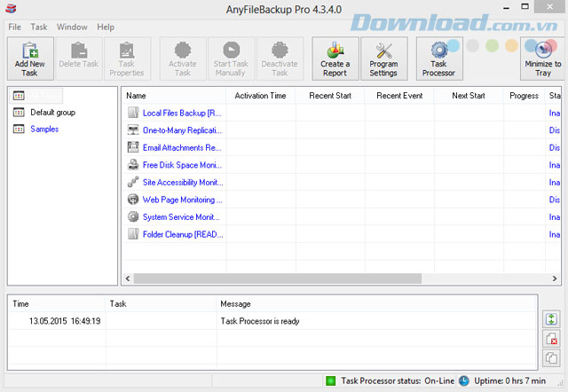Click the Web Page Monitoring icon
568x392 pixels.
click(133, 200)
